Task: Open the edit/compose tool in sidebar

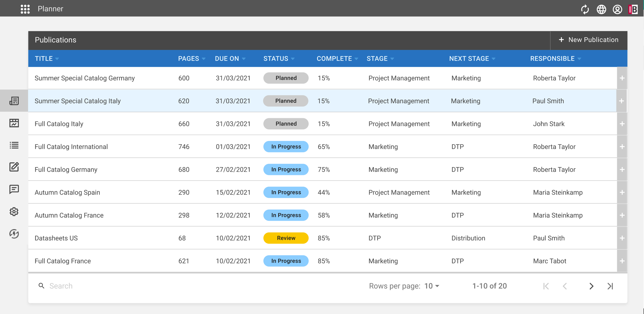Action: click(14, 167)
